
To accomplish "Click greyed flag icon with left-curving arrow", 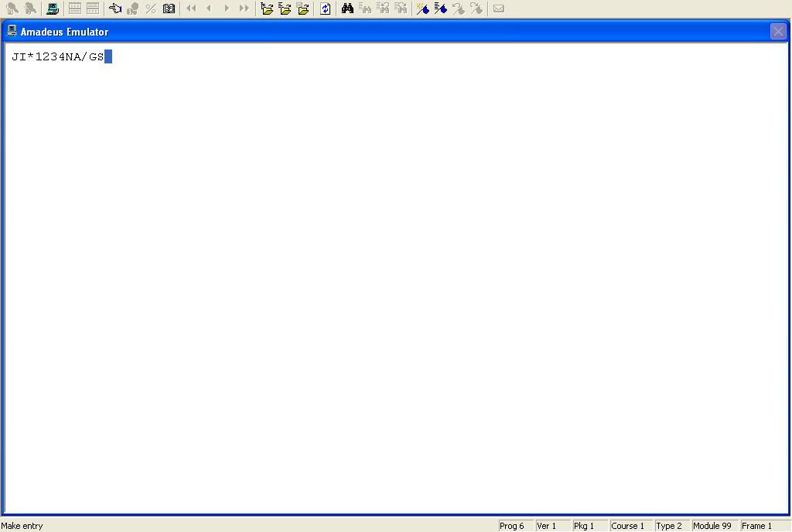I will [x=458, y=9].
